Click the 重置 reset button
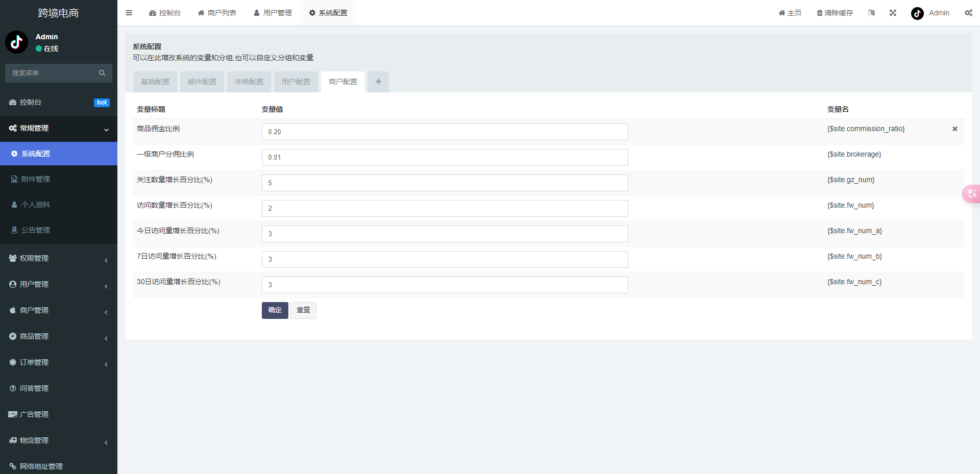The image size is (980, 474). tap(303, 310)
